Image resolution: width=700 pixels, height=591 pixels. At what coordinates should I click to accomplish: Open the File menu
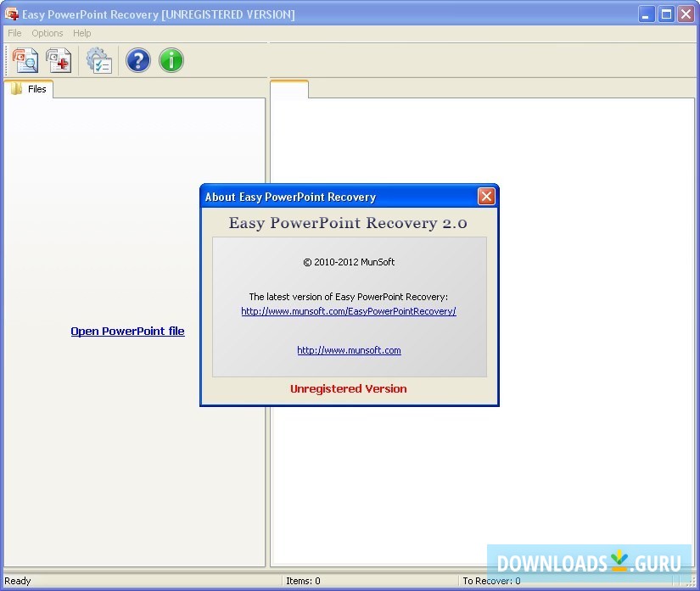pos(14,33)
